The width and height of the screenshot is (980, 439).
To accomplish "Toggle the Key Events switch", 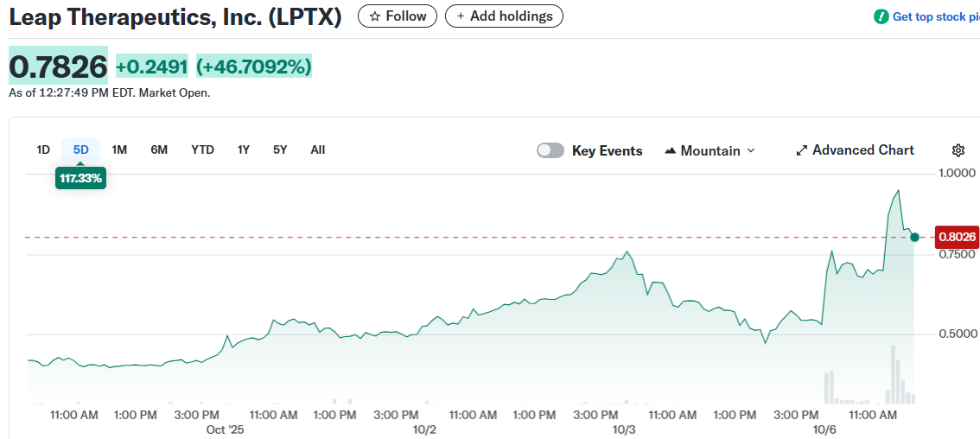I will click(550, 150).
